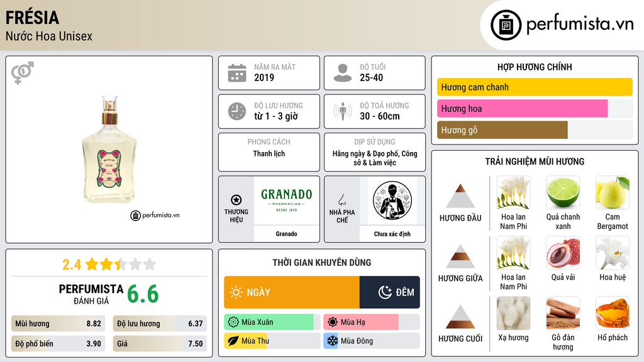Click the perfumista.vn perfume bottle logo icon
644x362 pixels.
point(506,25)
